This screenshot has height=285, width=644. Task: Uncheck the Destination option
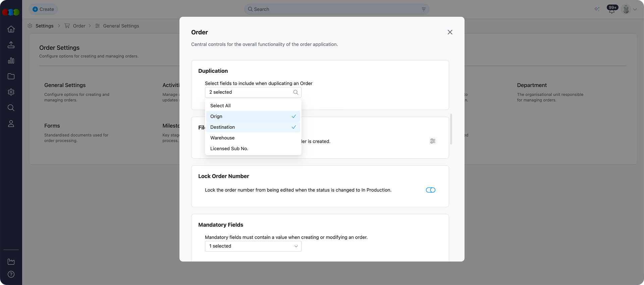[253, 127]
